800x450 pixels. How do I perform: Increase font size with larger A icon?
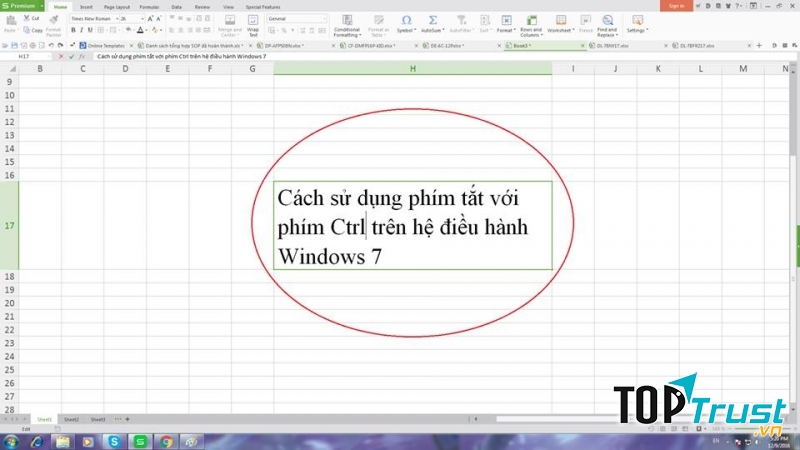[x=150, y=19]
